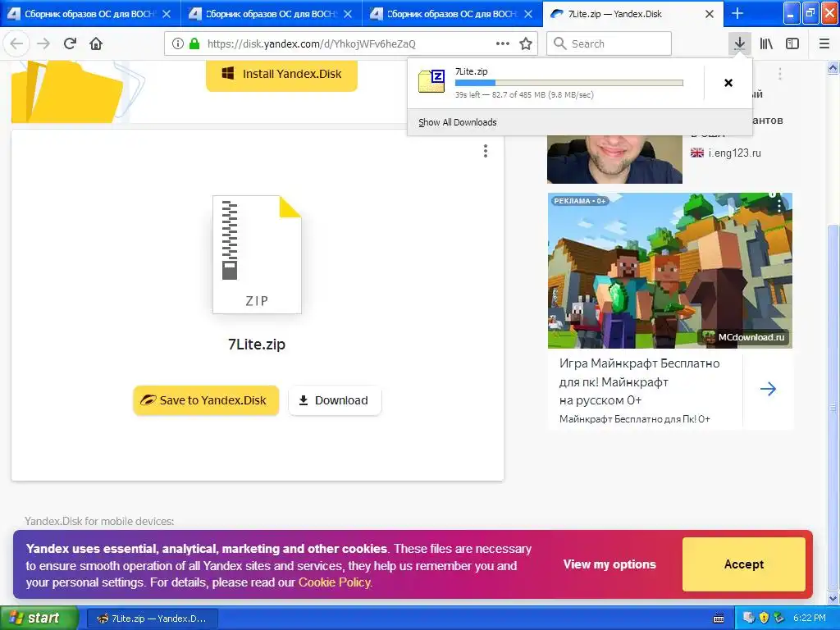Click Show All Downloads
Screen dimensions: 840x630
pos(458,122)
